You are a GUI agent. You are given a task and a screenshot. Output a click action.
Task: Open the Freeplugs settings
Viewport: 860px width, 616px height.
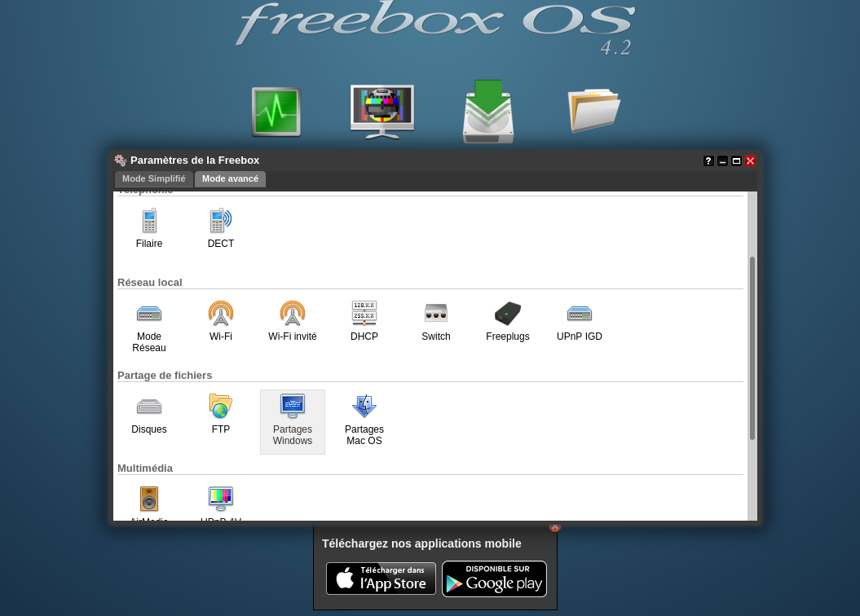[x=508, y=322]
